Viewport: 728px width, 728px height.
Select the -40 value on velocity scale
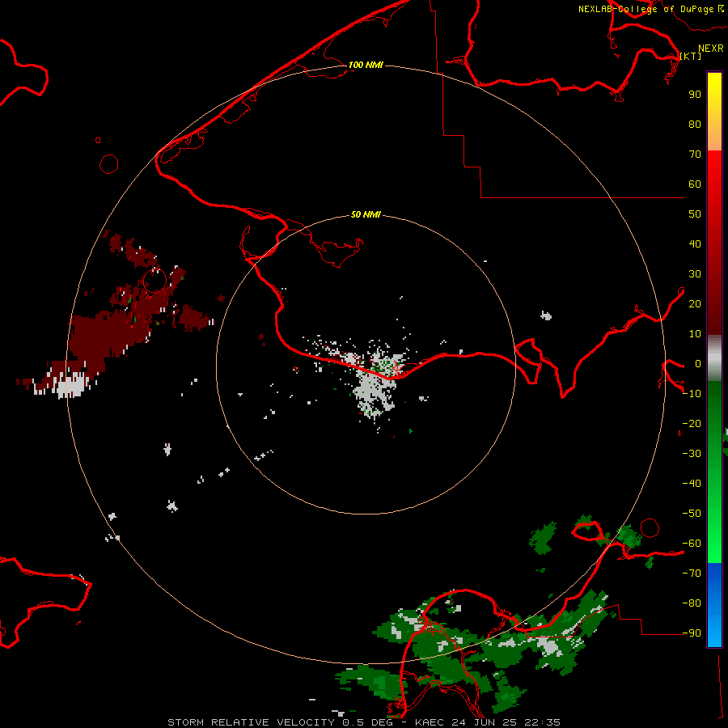(692, 484)
